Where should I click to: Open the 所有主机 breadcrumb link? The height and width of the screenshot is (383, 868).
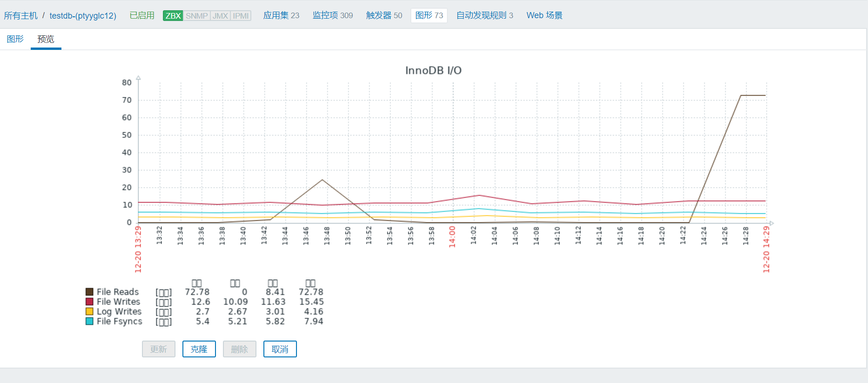pyautogui.click(x=21, y=15)
